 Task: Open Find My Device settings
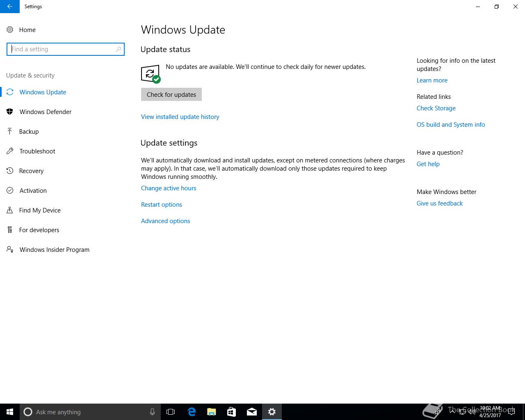coord(40,210)
